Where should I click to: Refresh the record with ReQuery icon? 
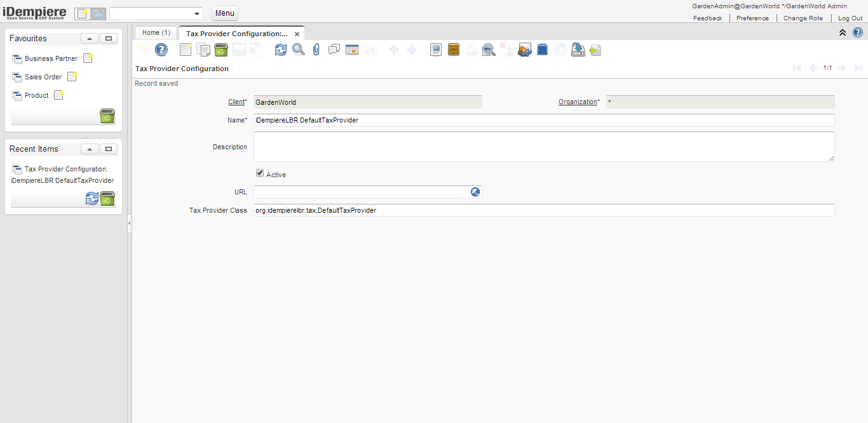click(281, 50)
